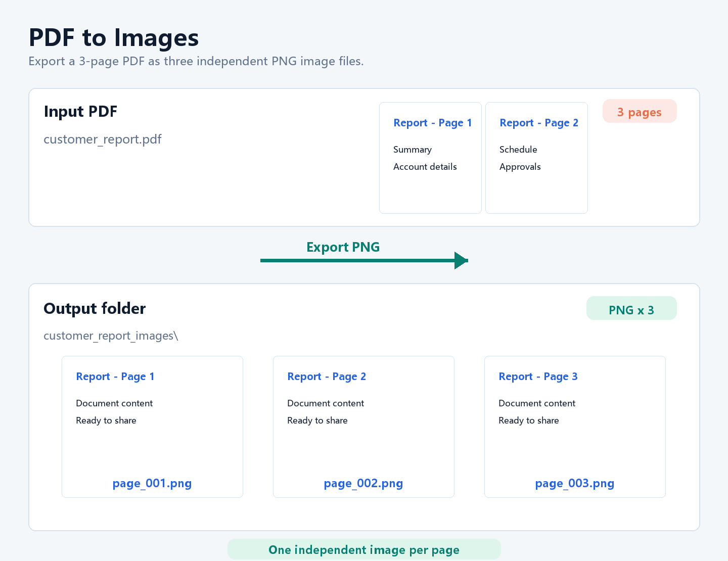
Task: Select the customer_report_images\ folder path
Action: click(x=111, y=336)
